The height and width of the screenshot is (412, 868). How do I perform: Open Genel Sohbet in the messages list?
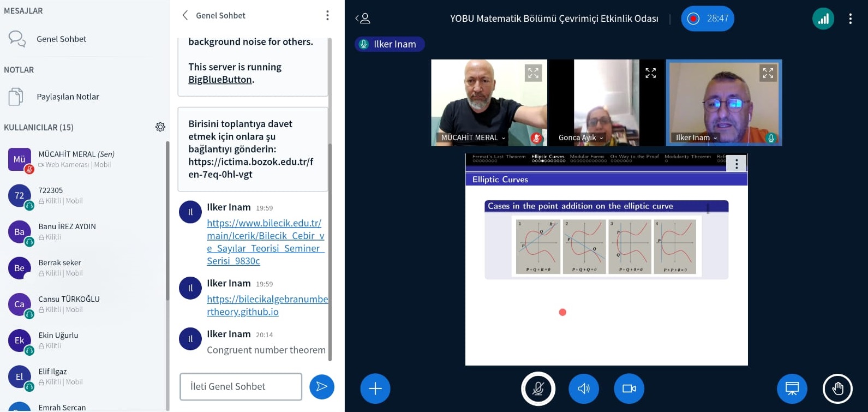(61, 39)
